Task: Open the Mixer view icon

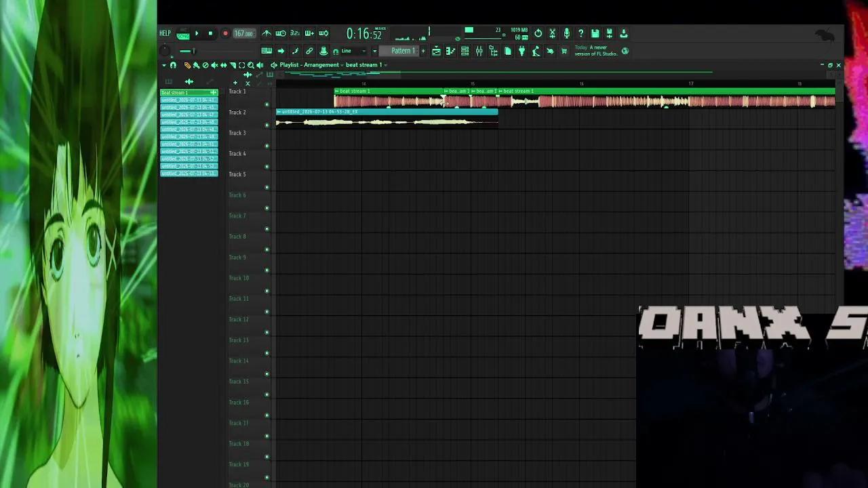Action: (479, 51)
